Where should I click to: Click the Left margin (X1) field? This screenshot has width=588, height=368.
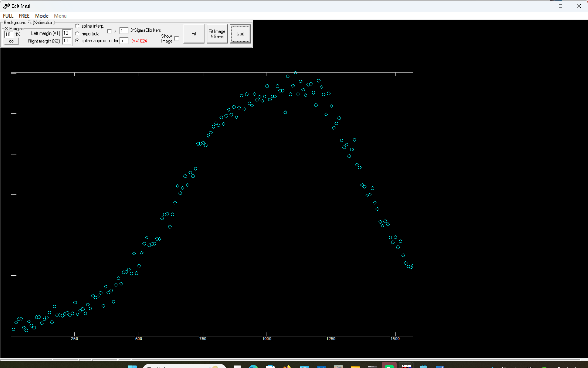[66, 33]
